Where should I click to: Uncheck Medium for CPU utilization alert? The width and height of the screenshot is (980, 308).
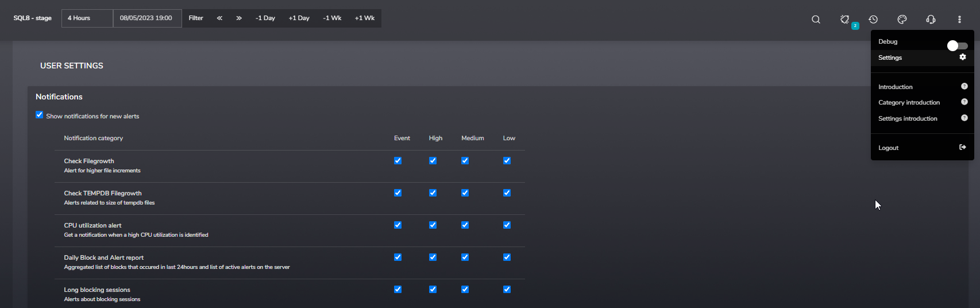coord(465,225)
